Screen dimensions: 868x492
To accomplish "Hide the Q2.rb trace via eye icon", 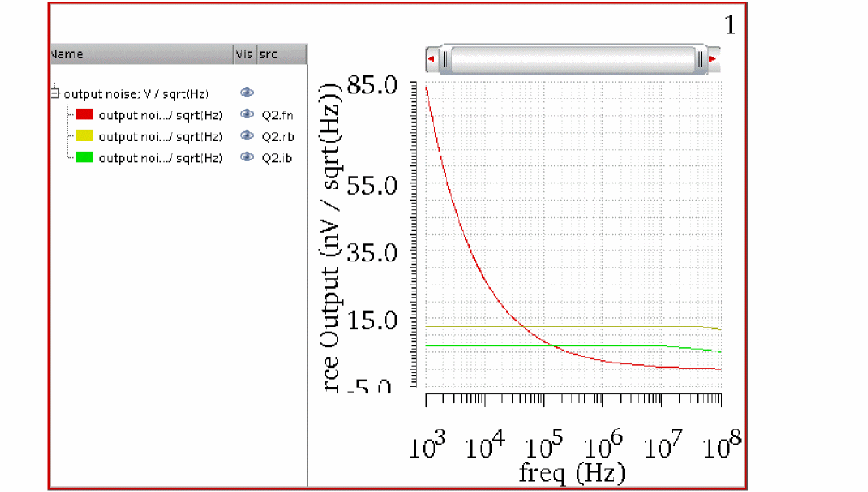I will (x=247, y=135).
